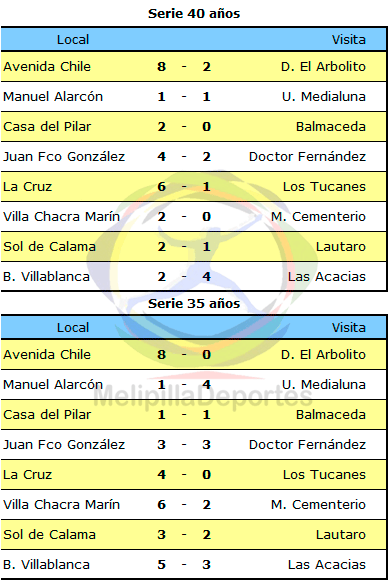
Task: Click M. Cementerio in the Serie 35 table
Action: click(x=318, y=504)
